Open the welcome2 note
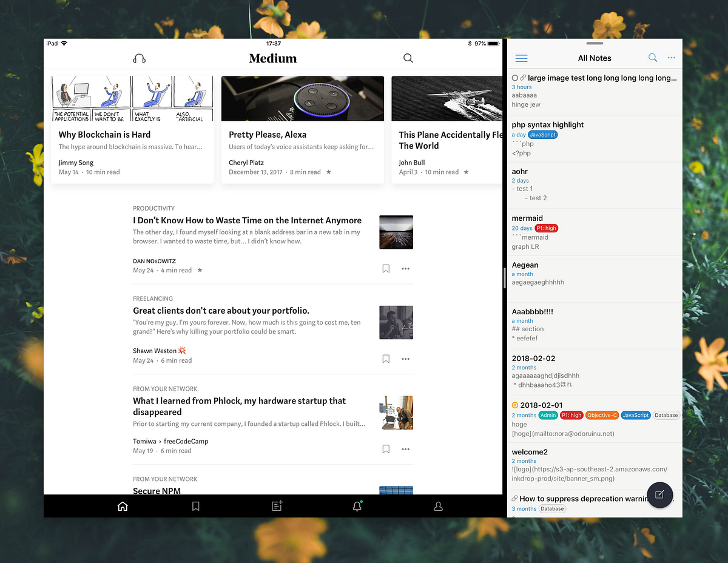The image size is (728, 563). point(595,466)
